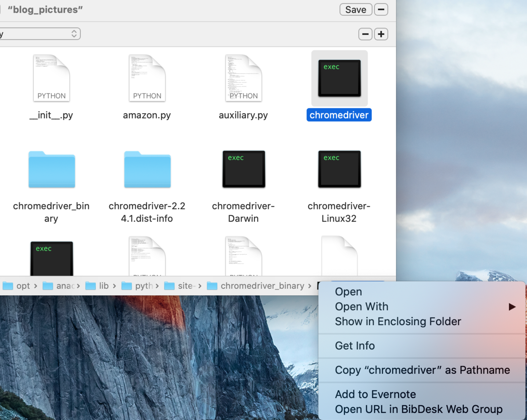This screenshot has width=527, height=420.
Task: Click the lib folder in path bar
Action: click(97, 286)
